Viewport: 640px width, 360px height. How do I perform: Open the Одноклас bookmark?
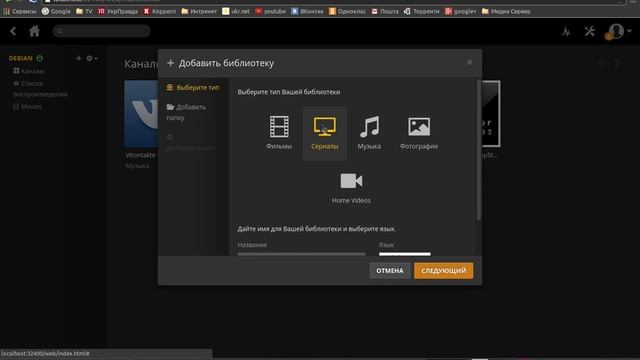coord(347,11)
